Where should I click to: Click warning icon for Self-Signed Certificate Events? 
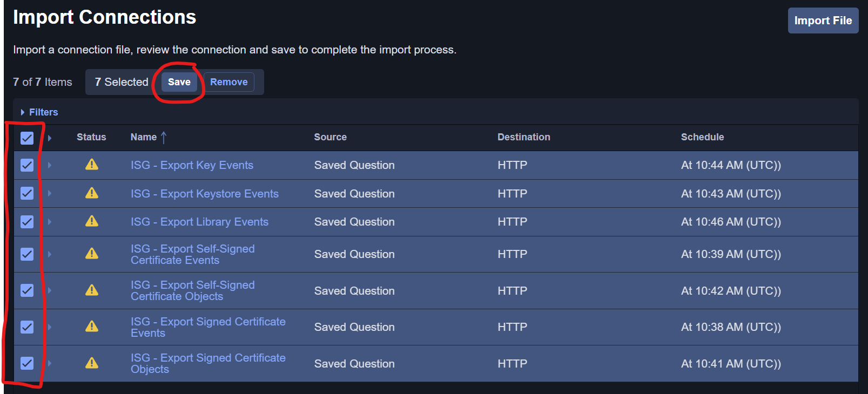pyautogui.click(x=92, y=254)
